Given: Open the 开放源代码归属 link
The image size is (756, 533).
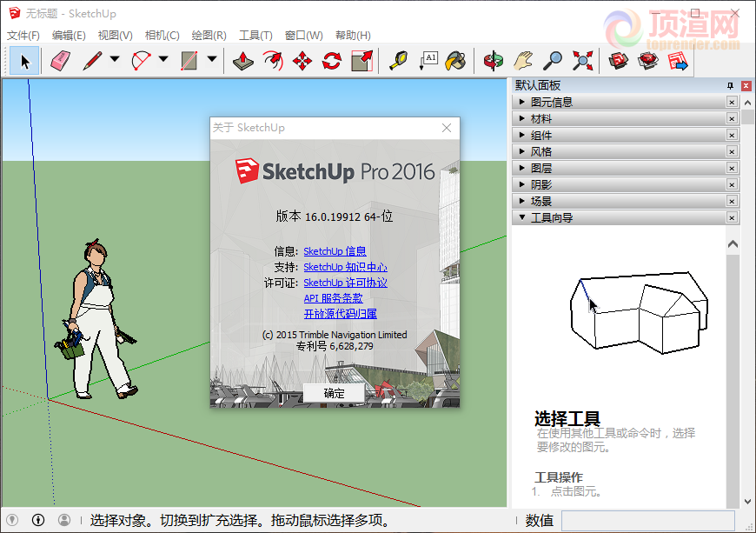Looking at the screenshot, I should tap(341, 314).
